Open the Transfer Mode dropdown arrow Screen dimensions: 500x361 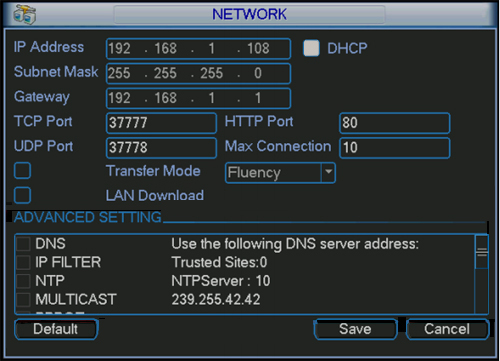(328, 172)
